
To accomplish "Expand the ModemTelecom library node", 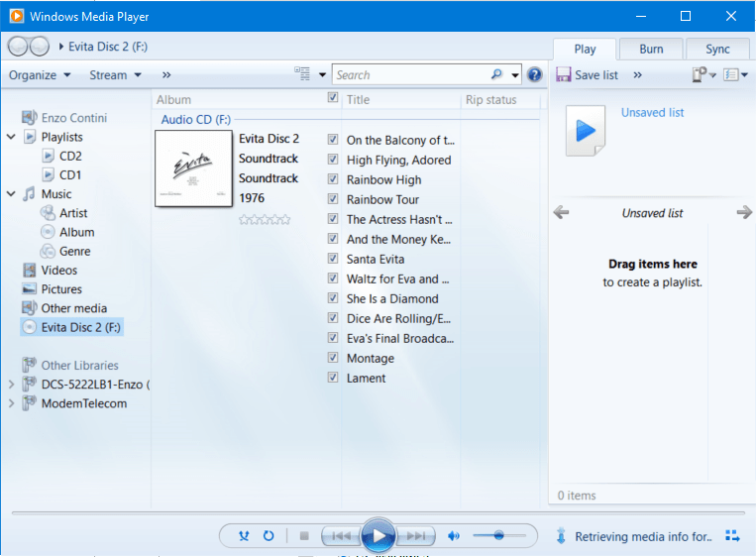I will pos(11,403).
